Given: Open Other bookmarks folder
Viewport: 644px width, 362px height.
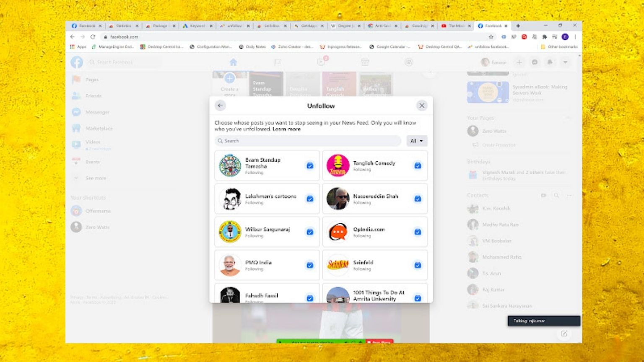Looking at the screenshot, I should tap(559, 47).
